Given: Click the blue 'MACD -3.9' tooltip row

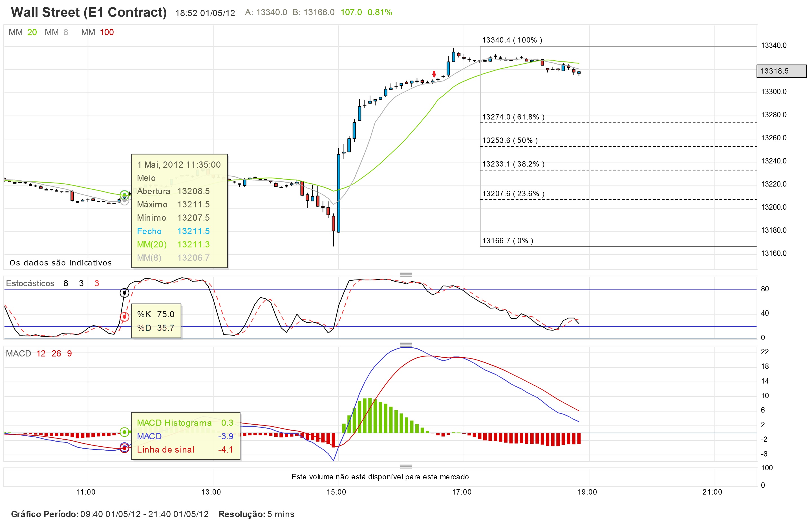Looking at the screenshot, I should (x=185, y=436).
